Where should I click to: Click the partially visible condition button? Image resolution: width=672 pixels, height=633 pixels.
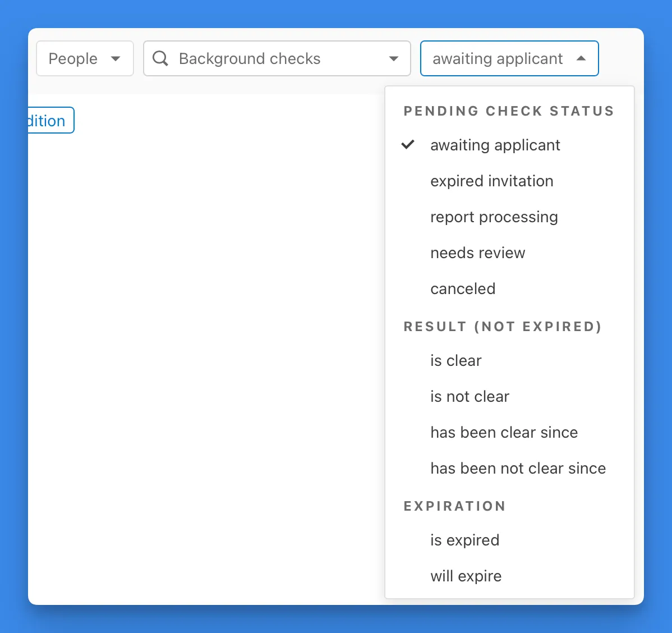(50, 121)
